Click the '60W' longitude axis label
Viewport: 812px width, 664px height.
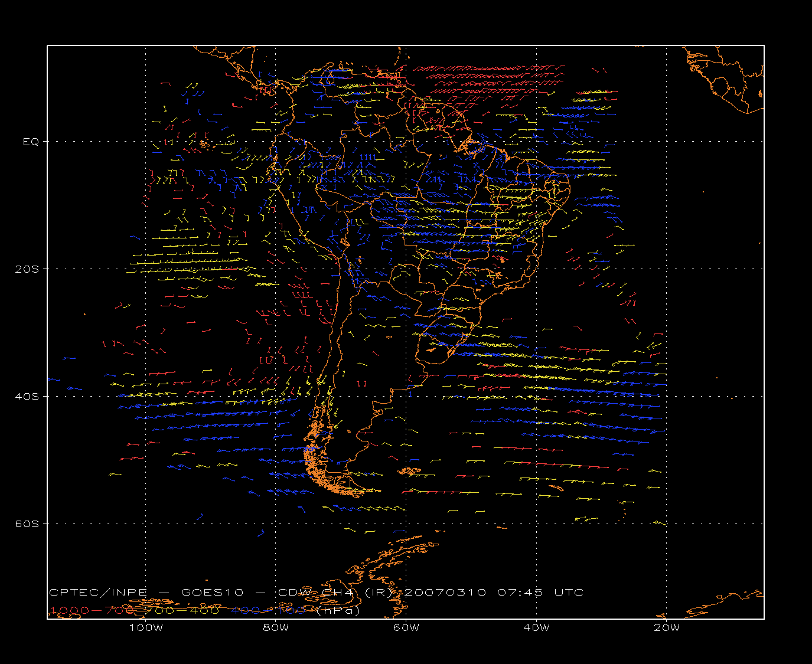(406, 627)
